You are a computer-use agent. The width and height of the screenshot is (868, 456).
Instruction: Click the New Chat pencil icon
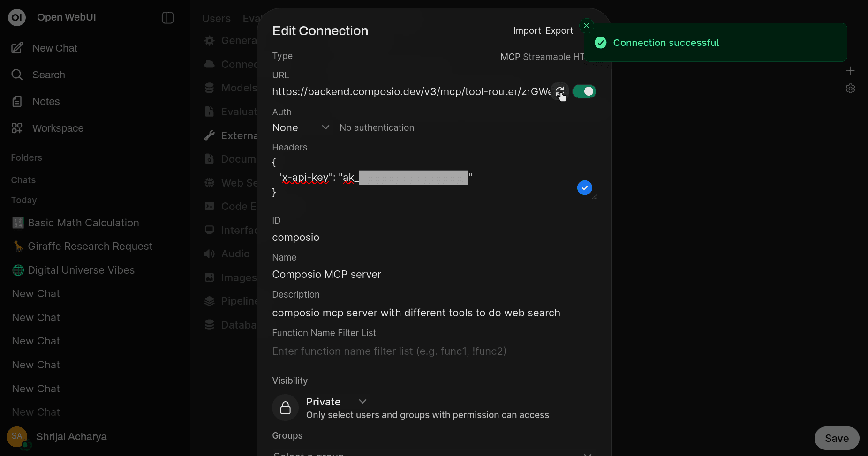click(17, 48)
